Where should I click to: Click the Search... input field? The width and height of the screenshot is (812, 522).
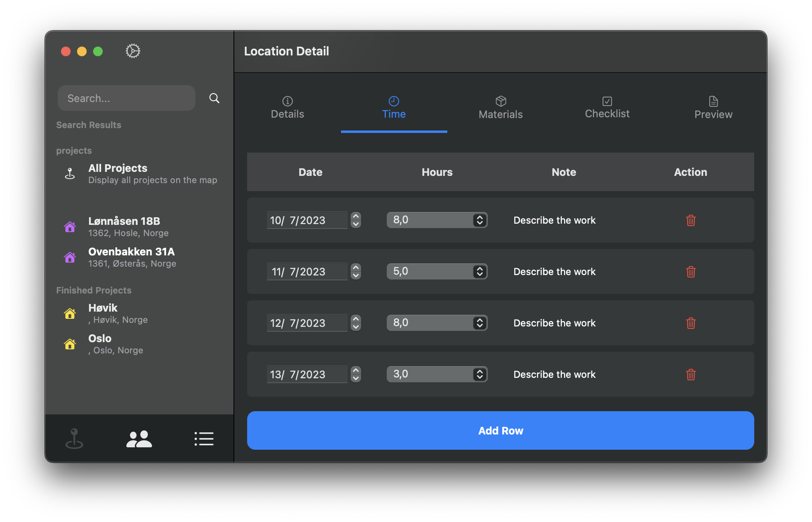pyautogui.click(x=126, y=98)
